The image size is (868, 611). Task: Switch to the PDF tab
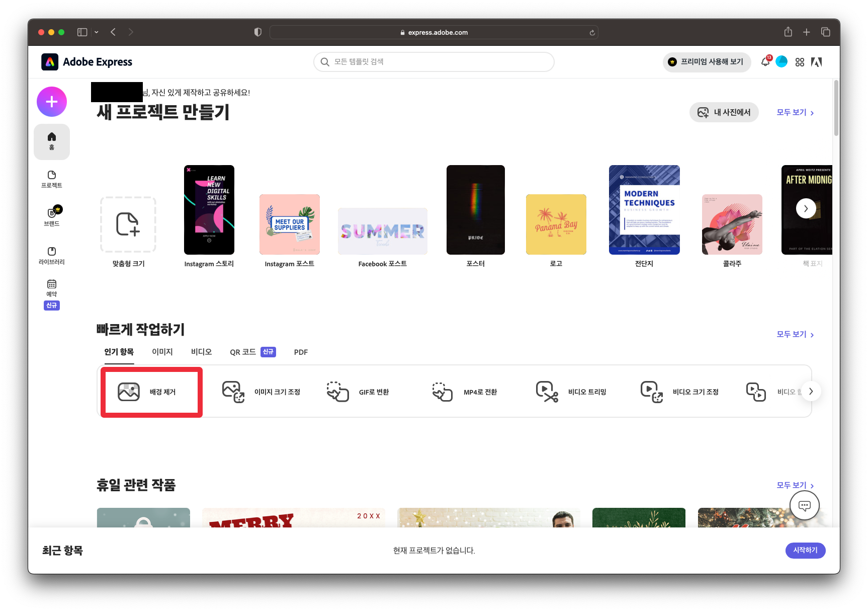[301, 352]
